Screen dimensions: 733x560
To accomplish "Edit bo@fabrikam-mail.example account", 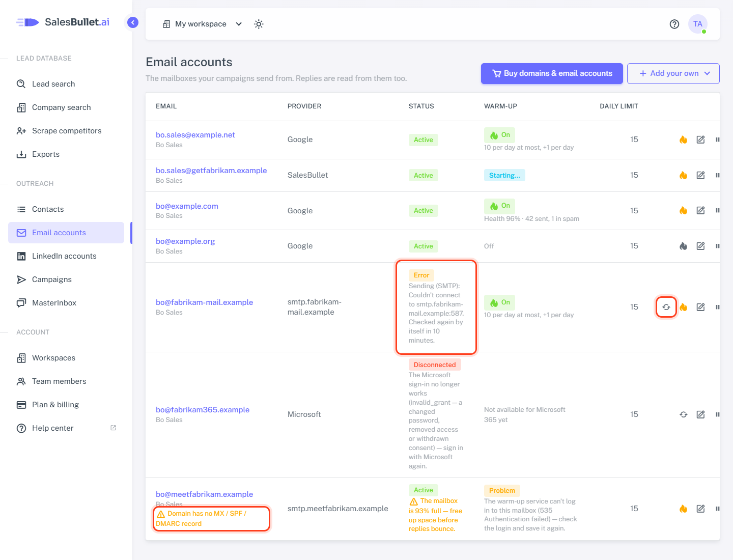I will [x=701, y=307].
